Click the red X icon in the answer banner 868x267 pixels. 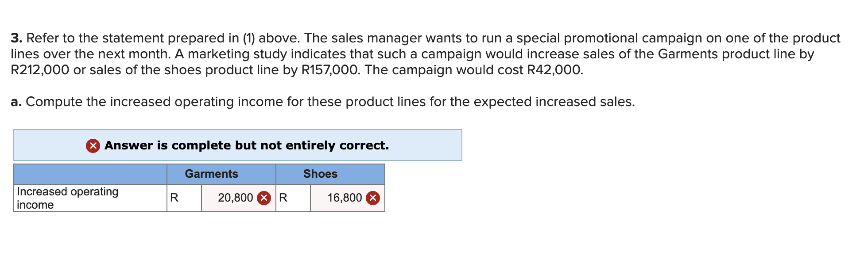(93, 145)
